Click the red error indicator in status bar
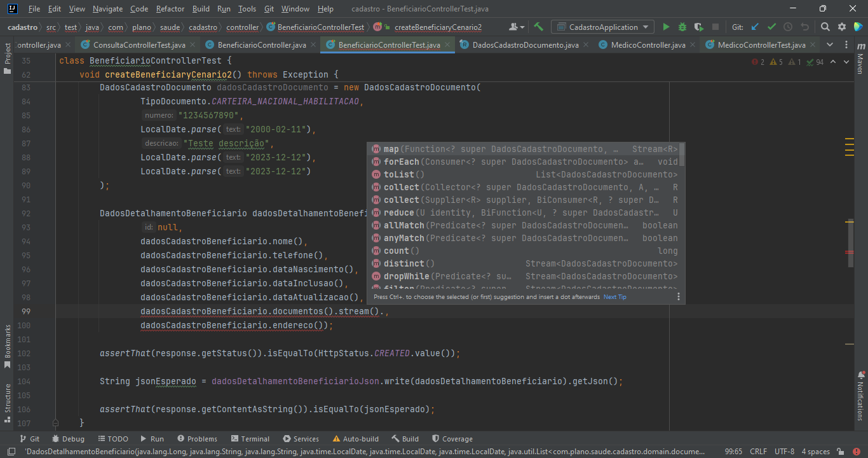The image size is (868, 458). [x=857, y=452]
